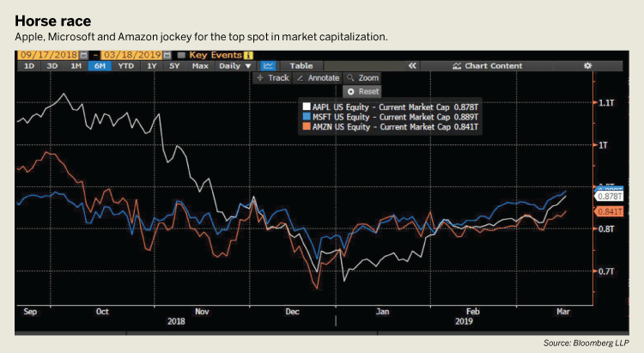The height and width of the screenshot is (353, 644).
Task: Select the YTD range tab
Action: (x=125, y=66)
